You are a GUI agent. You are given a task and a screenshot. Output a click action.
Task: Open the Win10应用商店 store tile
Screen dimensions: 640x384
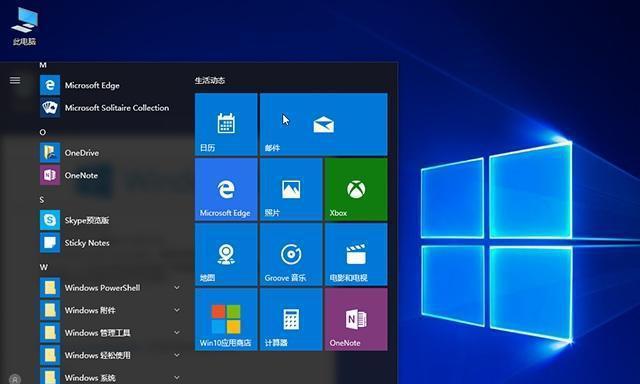point(226,319)
